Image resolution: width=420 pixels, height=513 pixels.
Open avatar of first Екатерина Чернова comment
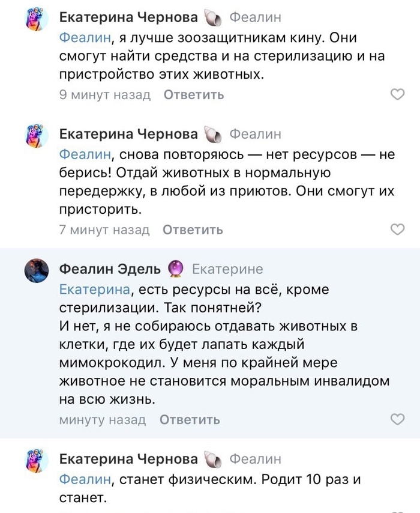pos(36,20)
